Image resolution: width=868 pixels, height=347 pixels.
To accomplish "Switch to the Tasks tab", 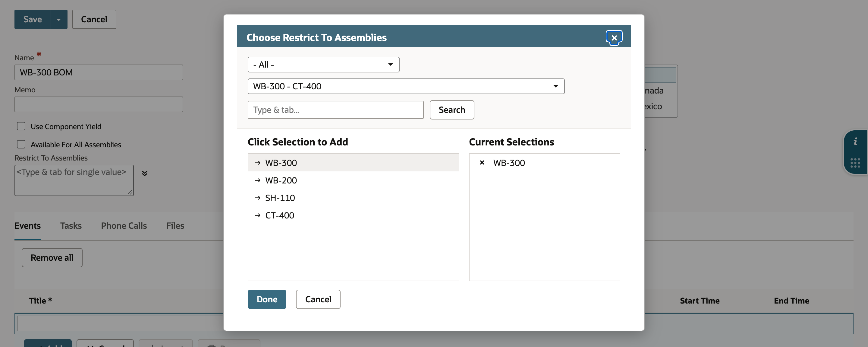I will (71, 226).
